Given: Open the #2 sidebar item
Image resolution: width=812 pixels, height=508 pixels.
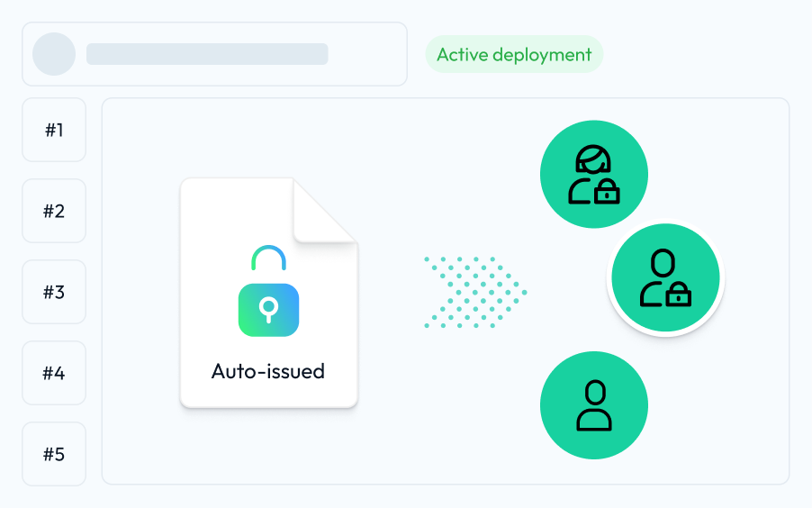Looking at the screenshot, I should coord(54,211).
